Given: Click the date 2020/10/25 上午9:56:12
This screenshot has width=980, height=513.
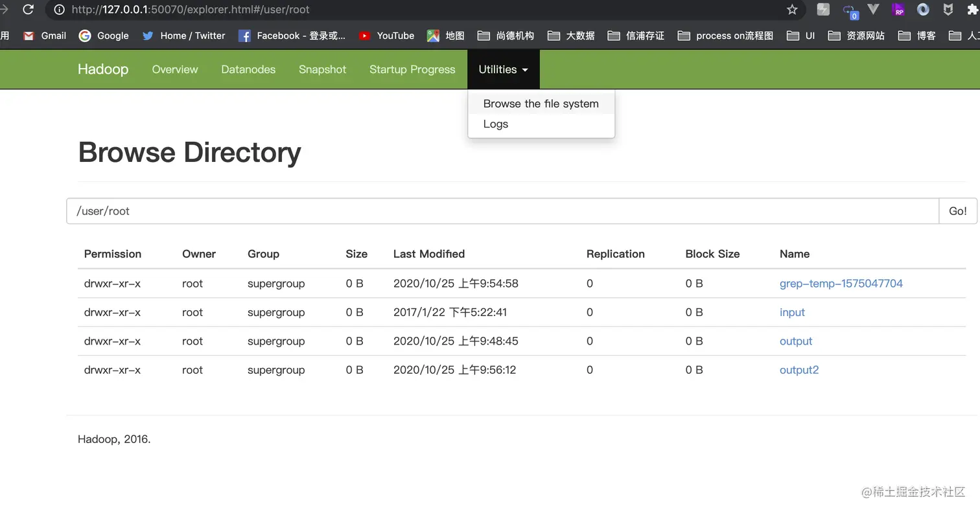Looking at the screenshot, I should click(x=454, y=370).
